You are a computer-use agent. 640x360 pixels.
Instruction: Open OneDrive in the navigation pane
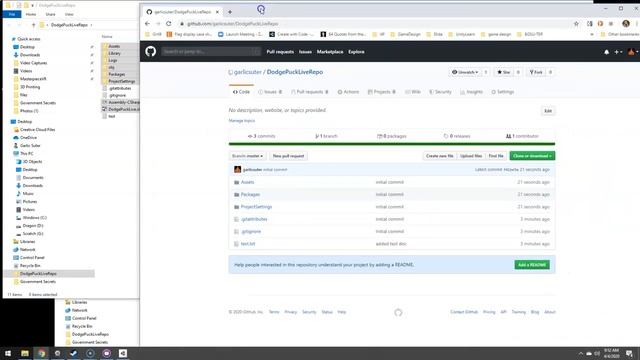pos(28,138)
